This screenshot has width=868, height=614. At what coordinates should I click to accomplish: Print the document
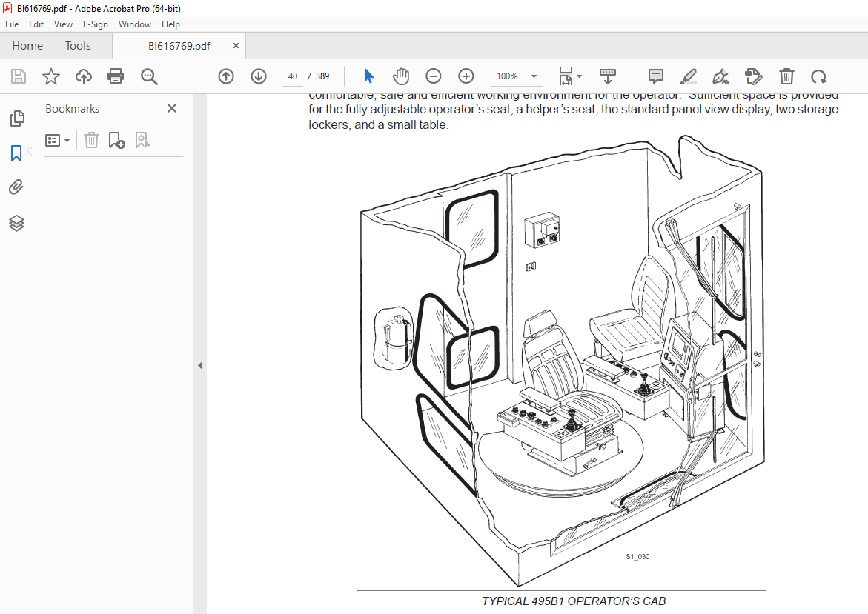[116, 76]
